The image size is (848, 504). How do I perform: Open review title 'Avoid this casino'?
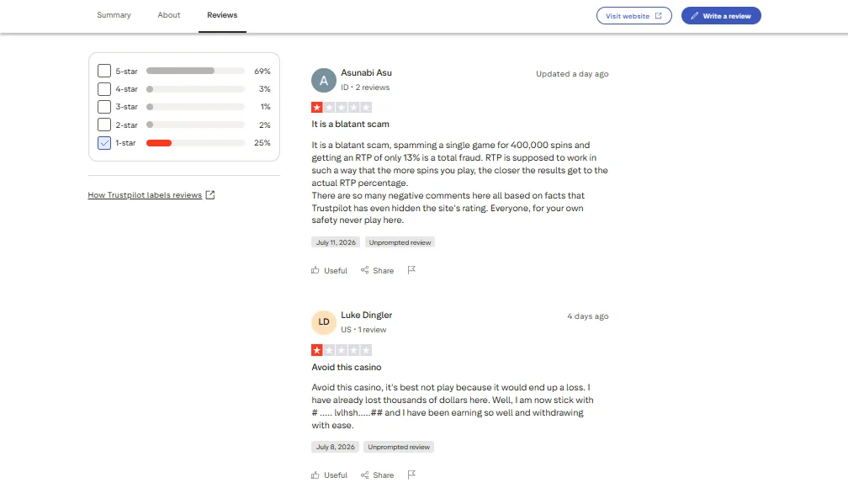347,367
